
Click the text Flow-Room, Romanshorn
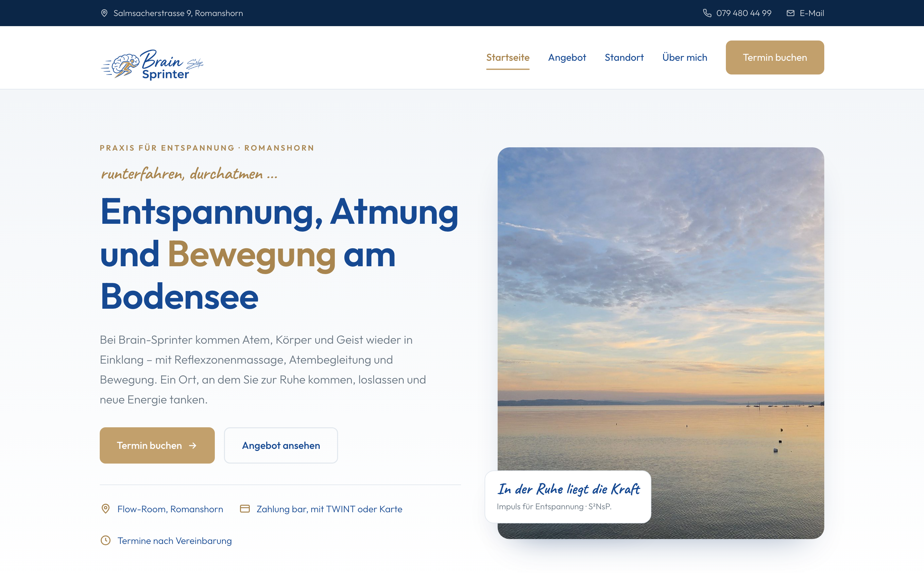tap(170, 509)
